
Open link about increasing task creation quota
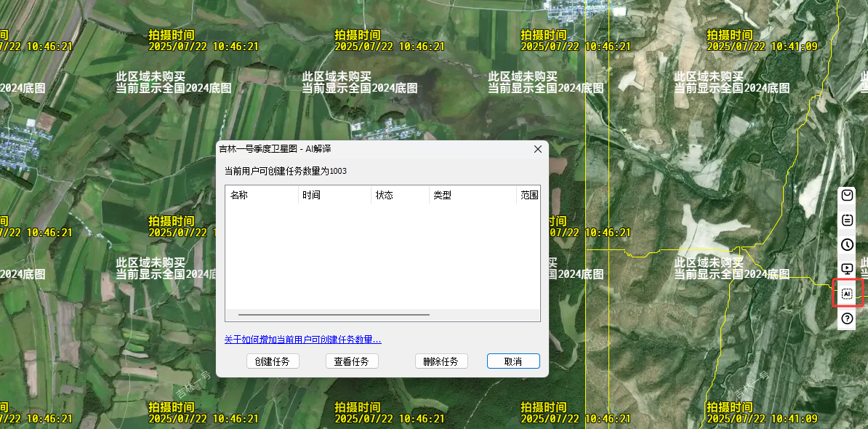click(x=302, y=340)
